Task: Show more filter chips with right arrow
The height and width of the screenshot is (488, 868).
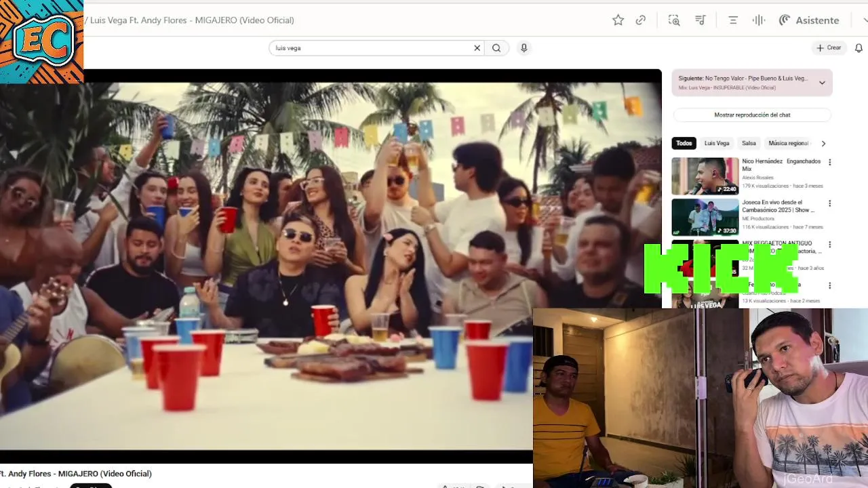Action: 823,143
